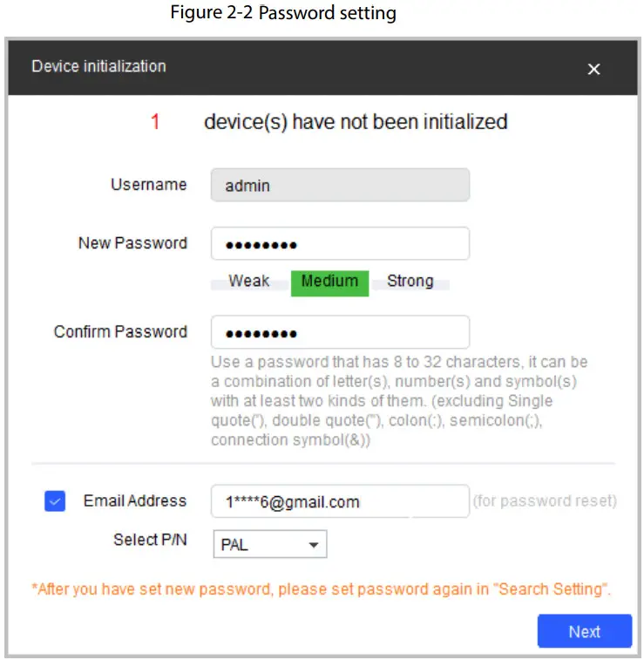Click the Select P/N label
Screen dimensions: 644x660
coord(150,540)
